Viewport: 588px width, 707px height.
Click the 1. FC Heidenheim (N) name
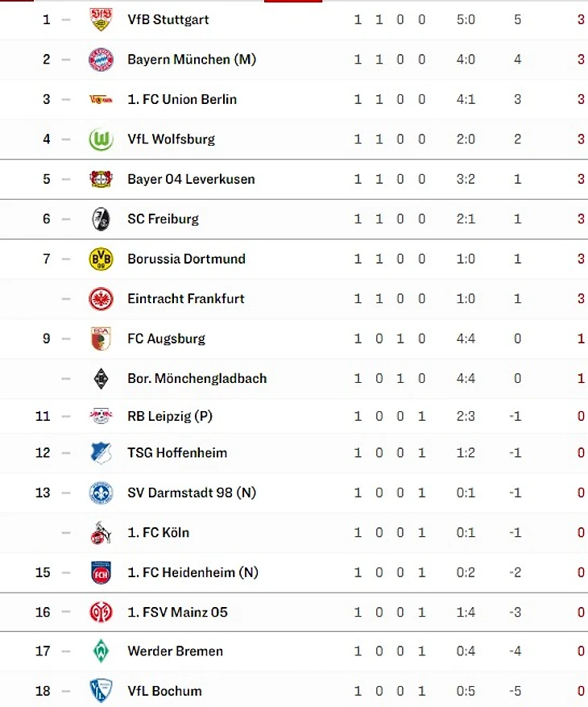[x=193, y=572]
